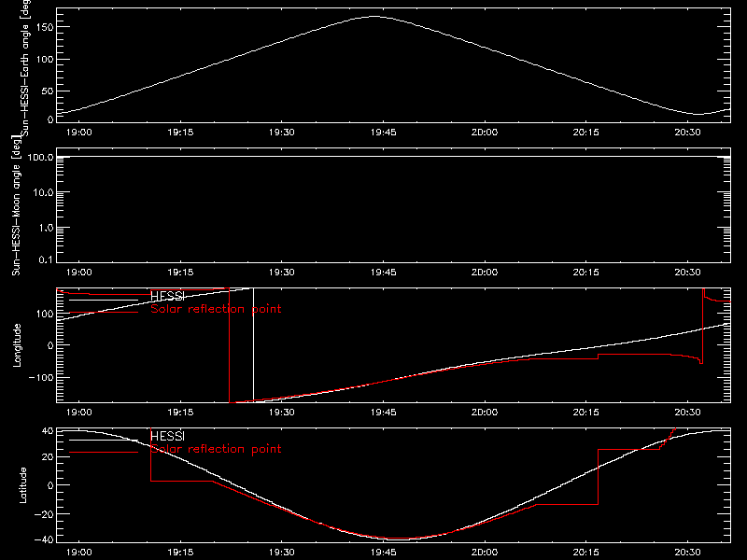Click 'HESSI' legend label in Longitude panel
This screenshot has width=747, height=560.
click(x=168, y=296)
